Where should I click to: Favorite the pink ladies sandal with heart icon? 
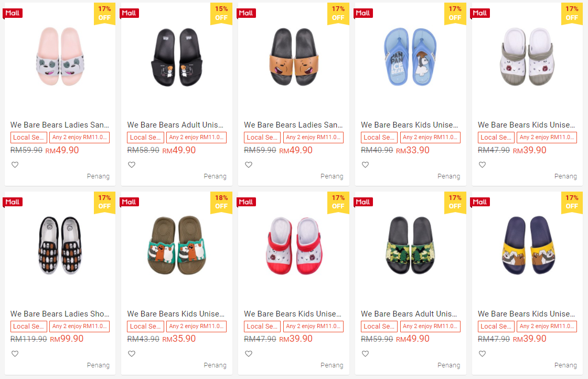(x=15, y=165)
